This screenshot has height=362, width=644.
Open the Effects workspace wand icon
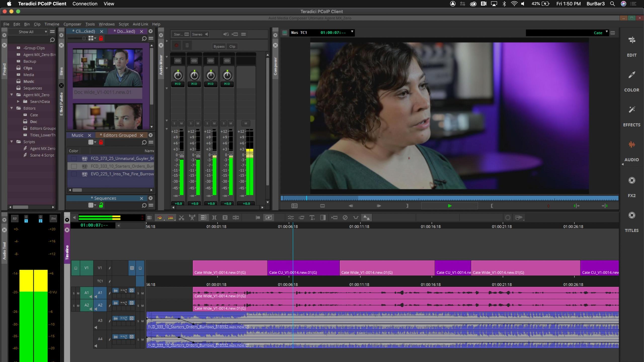click(x=631, y=110)
